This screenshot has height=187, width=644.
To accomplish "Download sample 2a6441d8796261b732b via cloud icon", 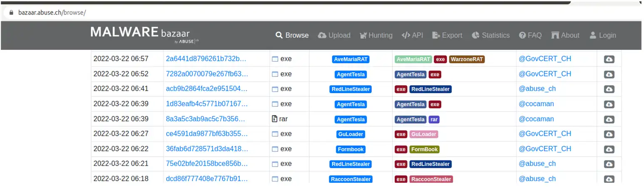I will tap(609, 59).
